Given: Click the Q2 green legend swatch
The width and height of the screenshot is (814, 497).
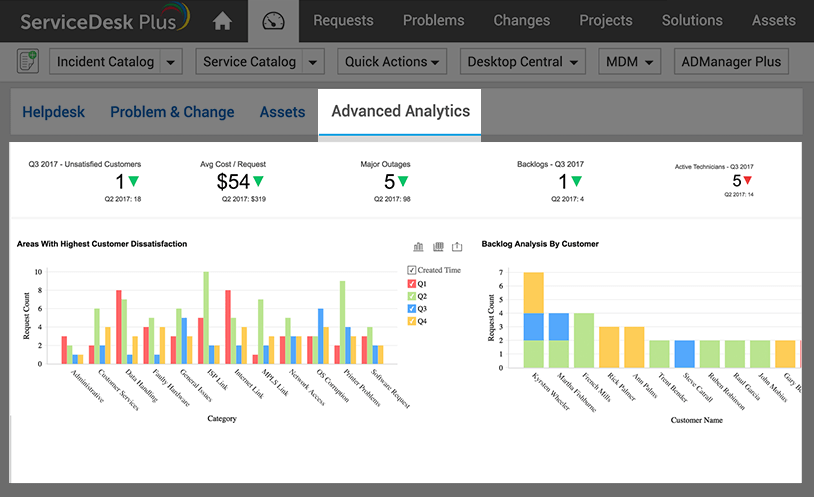Looking at the screenshot, I should tap(412, 296).
